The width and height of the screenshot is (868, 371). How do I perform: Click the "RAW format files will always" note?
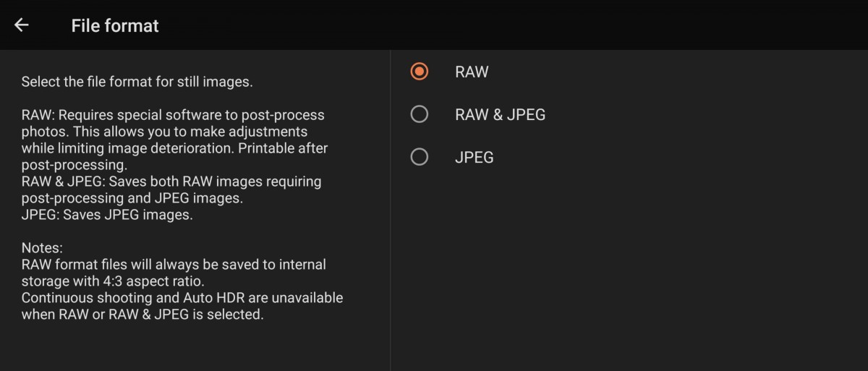point(174,265)
